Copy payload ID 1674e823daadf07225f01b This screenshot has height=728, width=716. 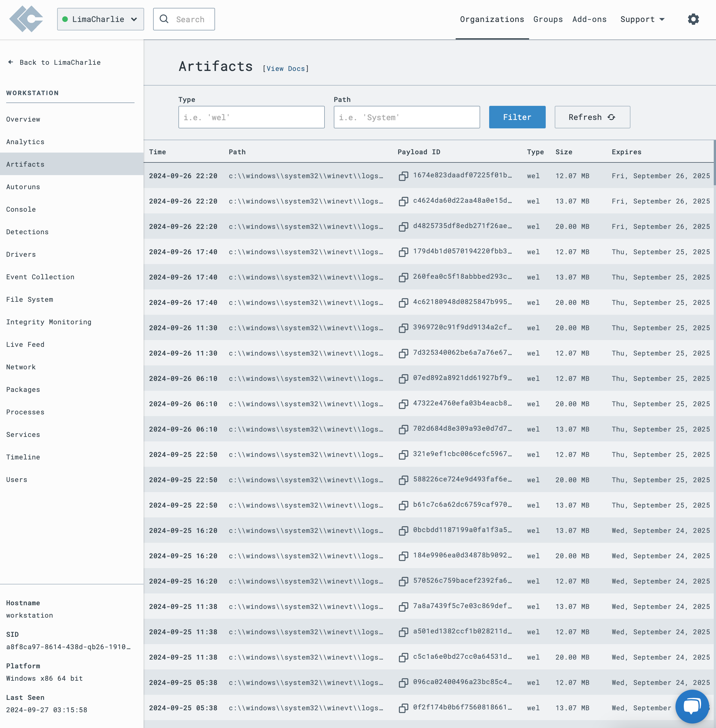coord(404,176)
